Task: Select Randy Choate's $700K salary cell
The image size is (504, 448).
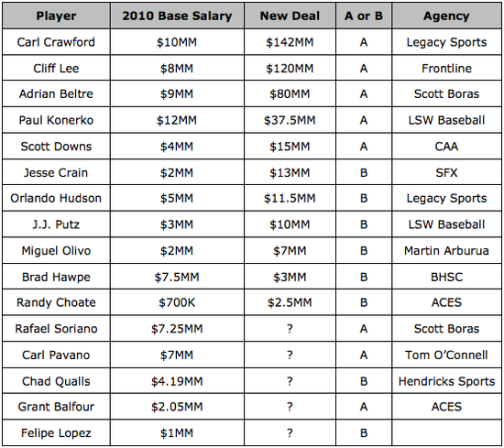Action: (x=177, y=302)
